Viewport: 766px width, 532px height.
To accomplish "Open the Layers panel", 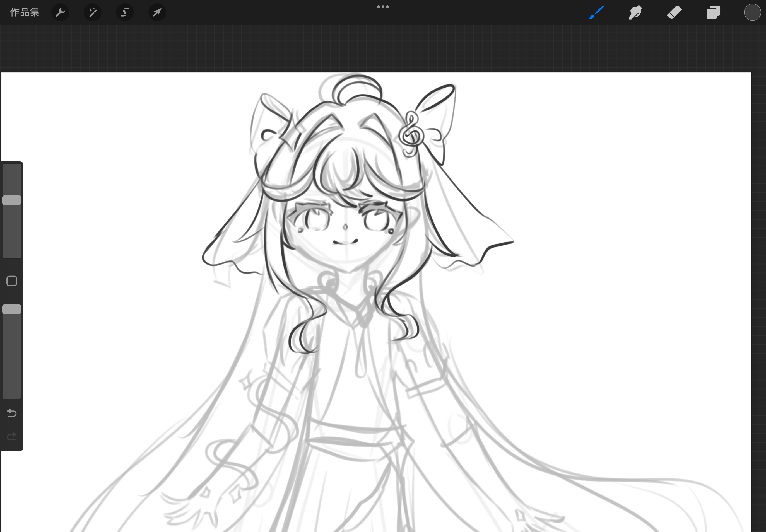I will [x=713, y=12].
